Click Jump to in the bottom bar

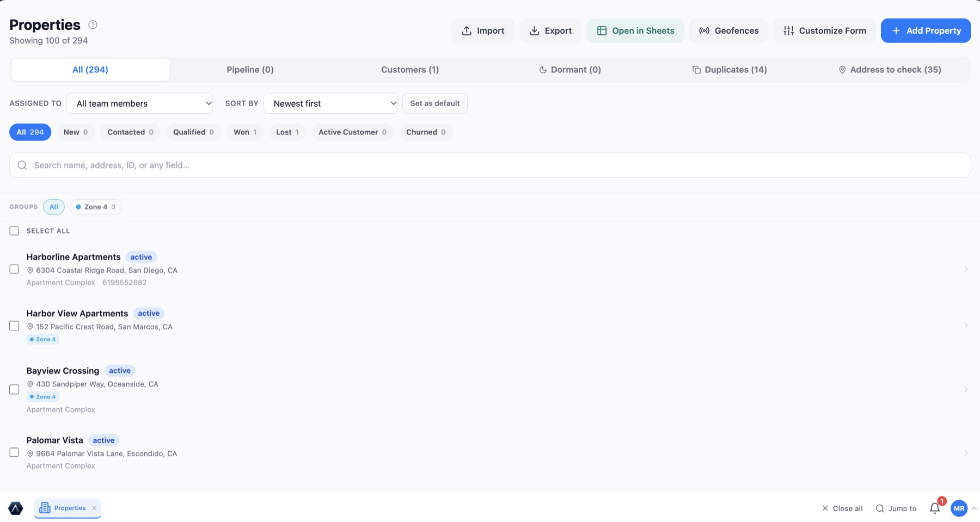coord(896,508)
